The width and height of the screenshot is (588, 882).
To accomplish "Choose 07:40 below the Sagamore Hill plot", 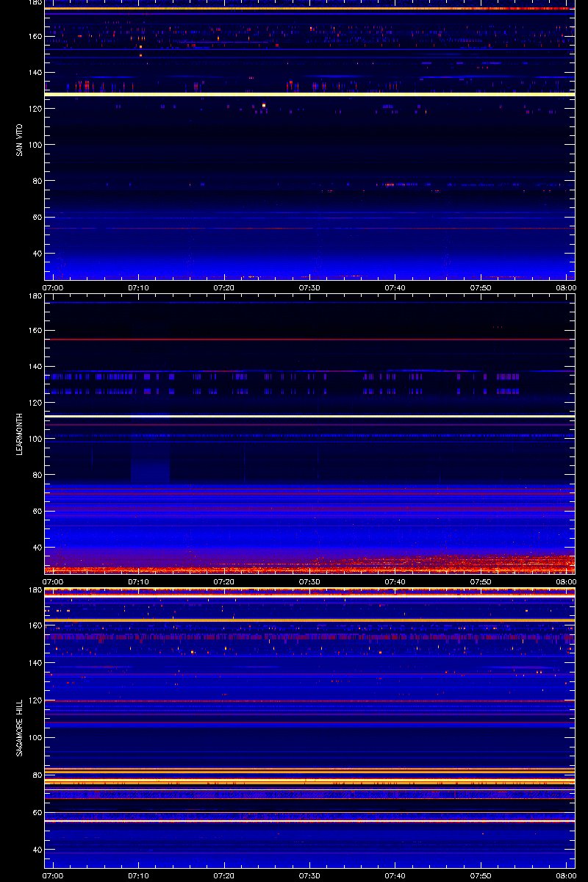I will (x=395, y=875).
